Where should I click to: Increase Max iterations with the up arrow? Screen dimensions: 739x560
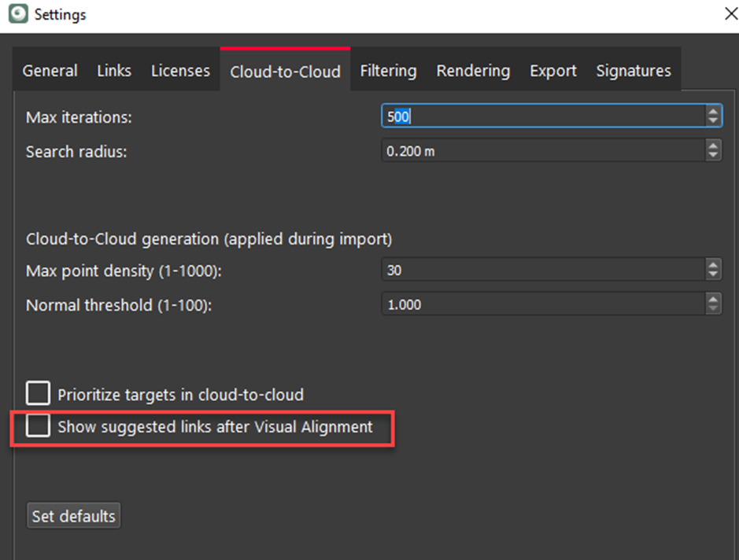coord(713,112)
